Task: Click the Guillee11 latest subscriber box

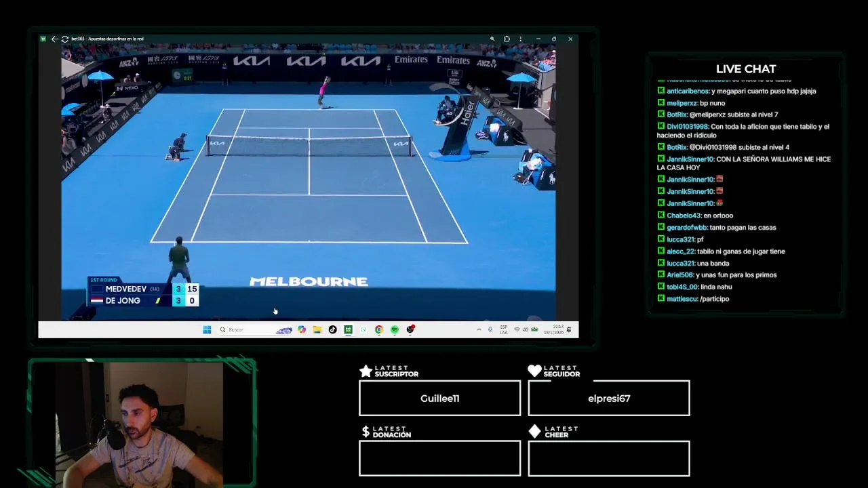Action: tap(439, 399)
